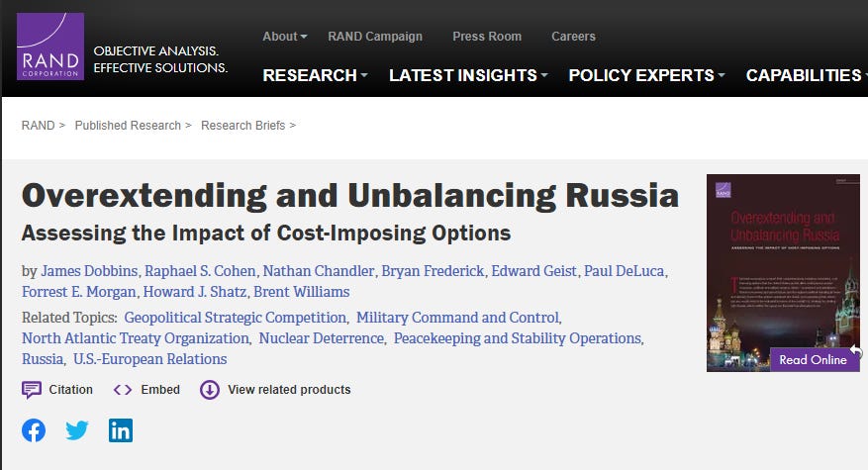Click the Assessing the Impact subtitle

[x=266, y=234]
